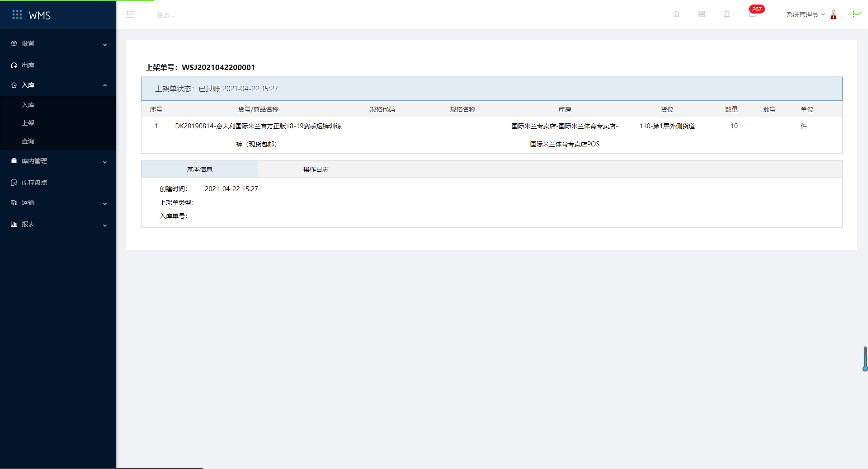Click the 国际米兰专卖店 warehouse cell

pos(565,135)
